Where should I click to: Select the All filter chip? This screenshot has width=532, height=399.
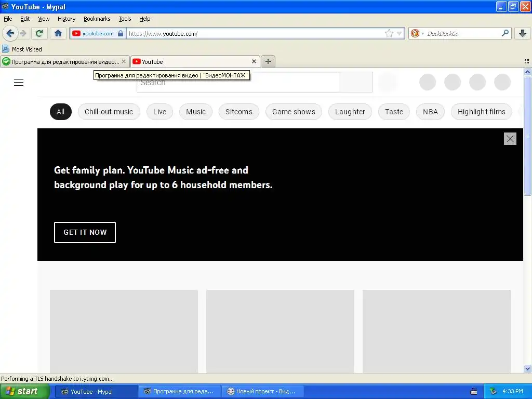click(61, 112)
